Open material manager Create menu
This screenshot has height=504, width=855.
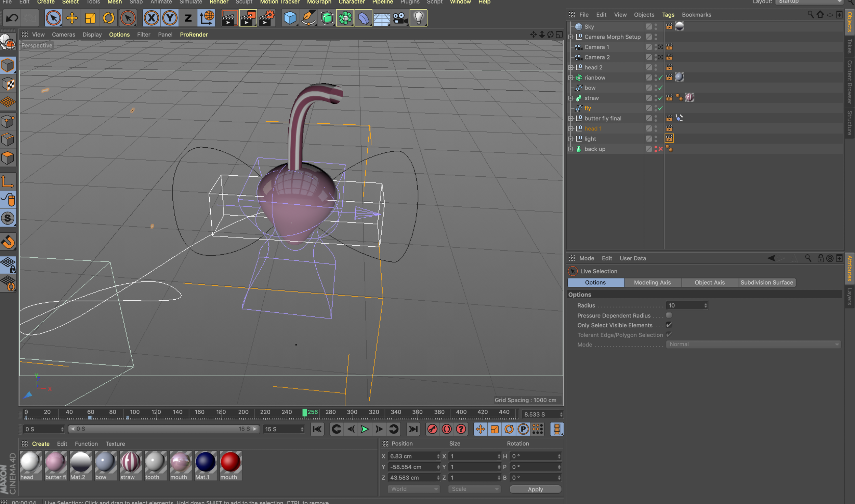click(41, 444)
